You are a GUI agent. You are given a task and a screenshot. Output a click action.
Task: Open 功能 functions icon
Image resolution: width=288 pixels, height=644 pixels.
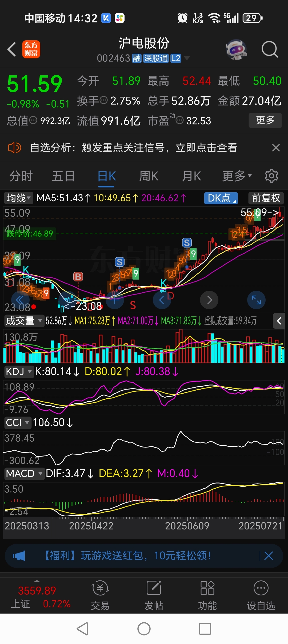(x=207, y=596)
